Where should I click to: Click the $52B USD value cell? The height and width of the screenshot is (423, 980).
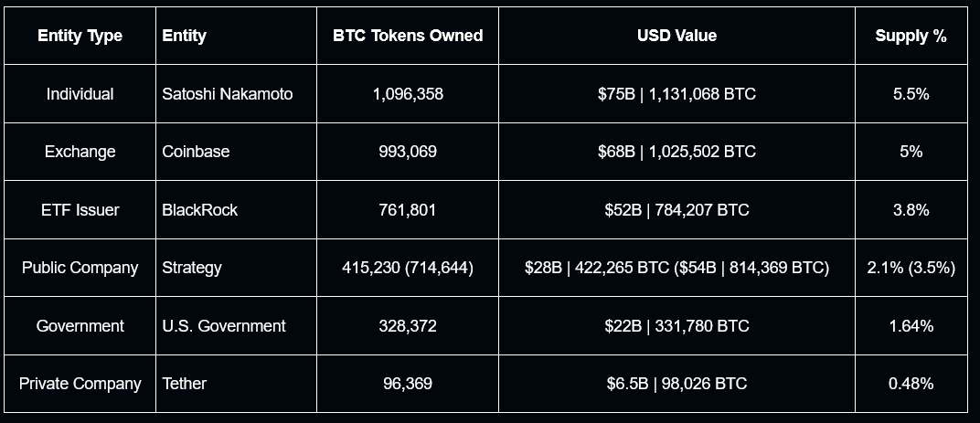[x=676, y=210]
